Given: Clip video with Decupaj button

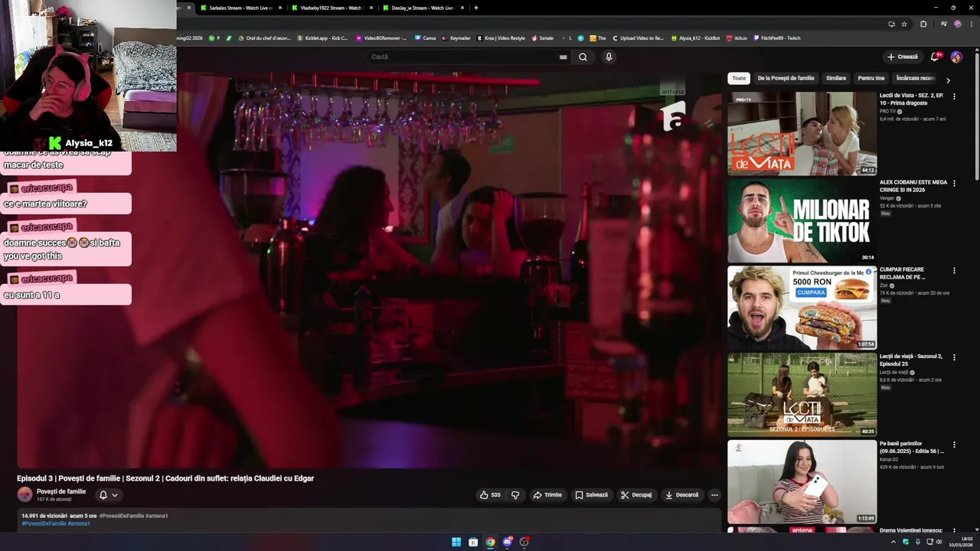Looking at the screenshot, I should point(636,495).
